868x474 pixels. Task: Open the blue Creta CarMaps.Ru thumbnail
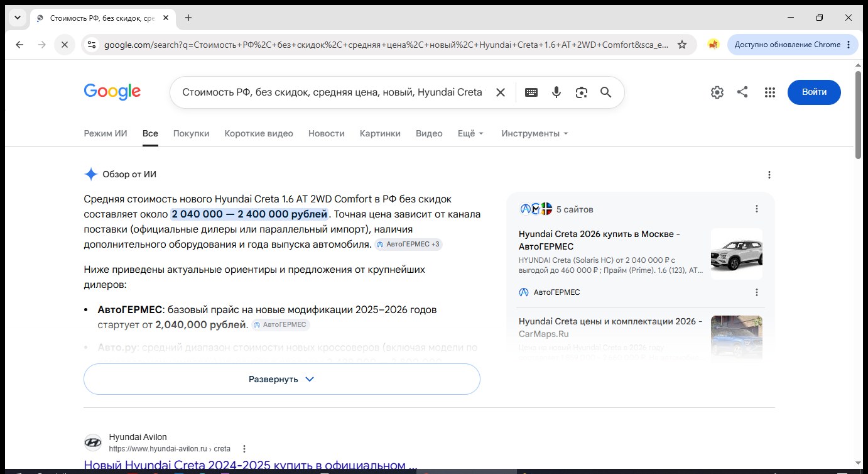tap(737, 339)
